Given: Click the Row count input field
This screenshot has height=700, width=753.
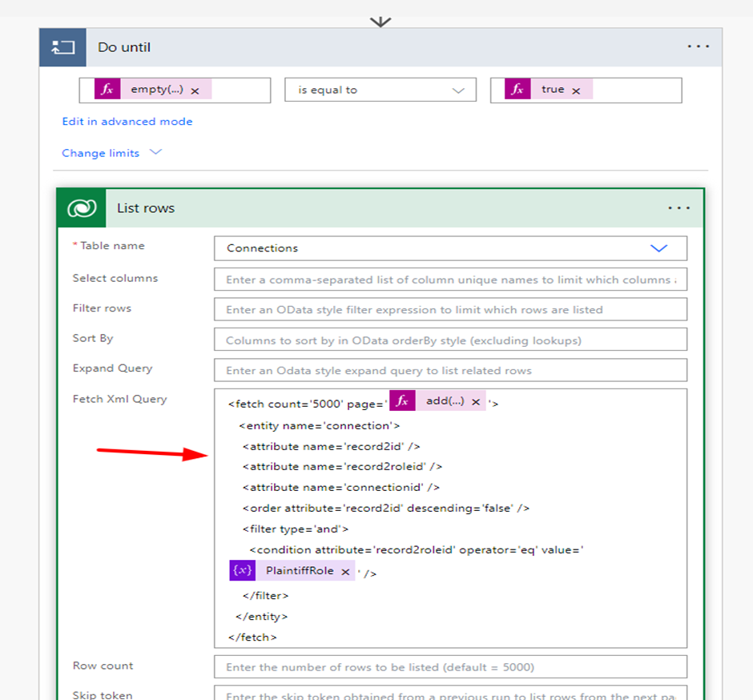Looking at the screenshot, I should click(450, 667).
